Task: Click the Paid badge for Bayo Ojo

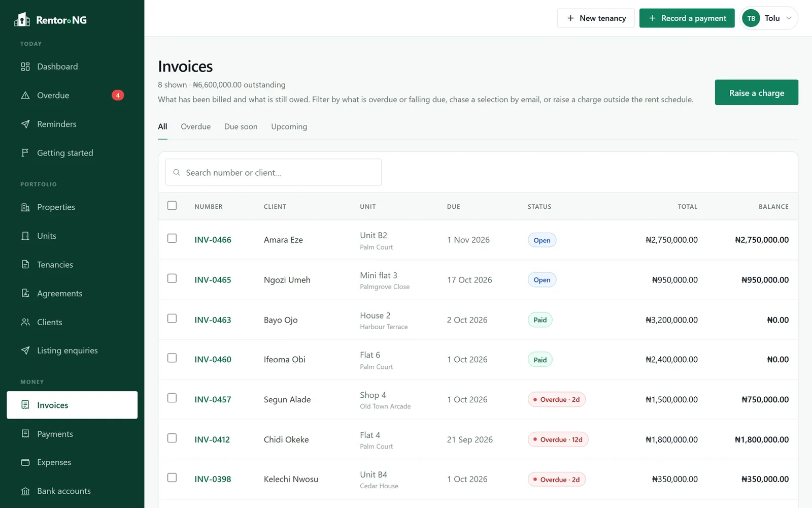Action: 540,320
